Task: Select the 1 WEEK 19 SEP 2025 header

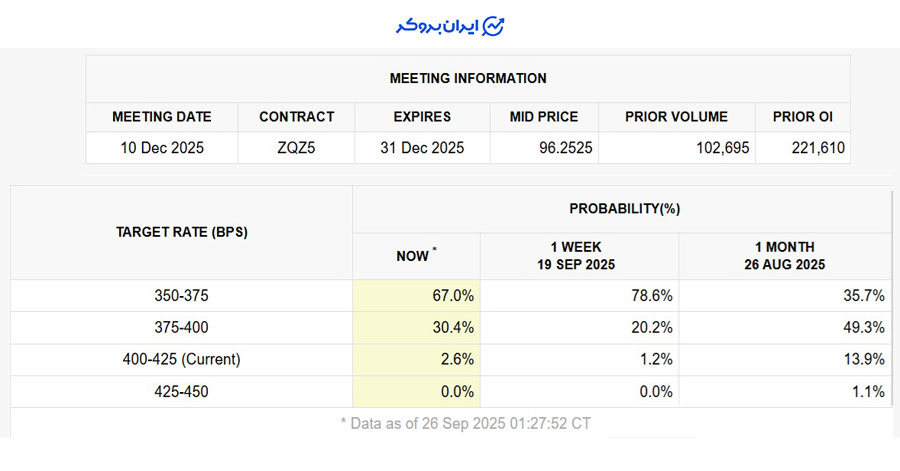Action: (x=579, y=256)
